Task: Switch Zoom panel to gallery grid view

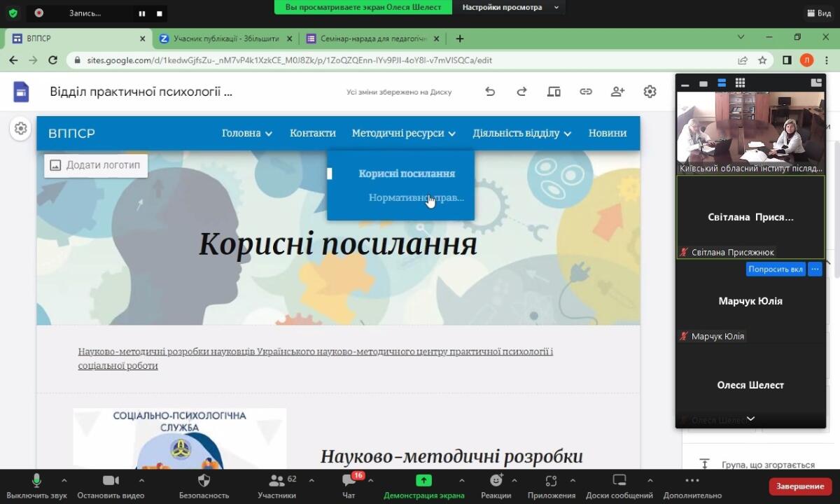Action: (x=740, y=83)
